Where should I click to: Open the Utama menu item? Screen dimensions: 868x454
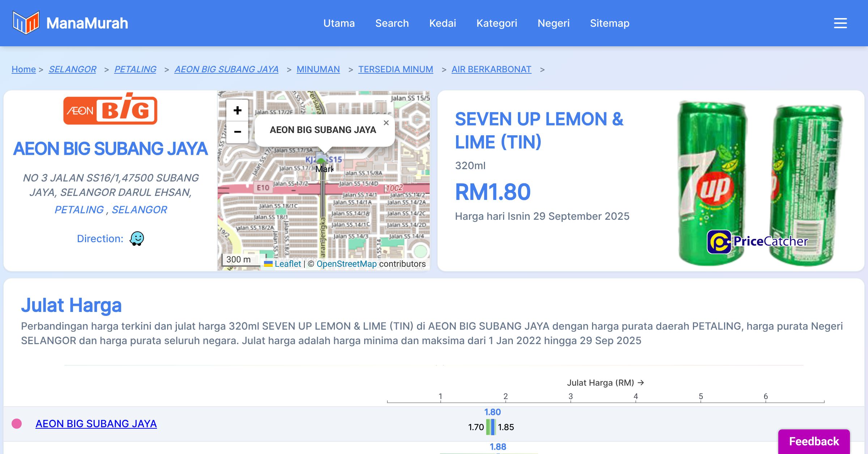click(339, 23)
